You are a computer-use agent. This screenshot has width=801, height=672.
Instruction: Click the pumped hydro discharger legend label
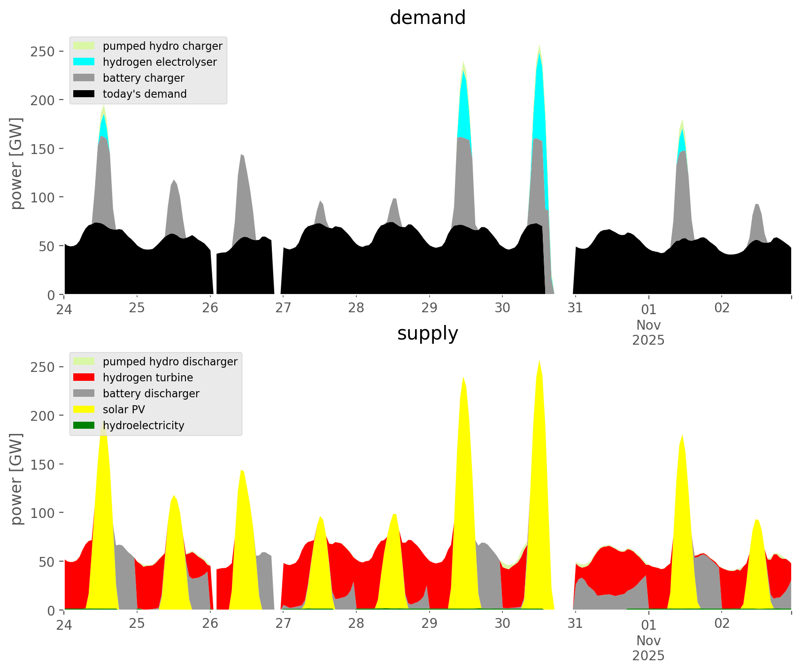click(170, 362)
